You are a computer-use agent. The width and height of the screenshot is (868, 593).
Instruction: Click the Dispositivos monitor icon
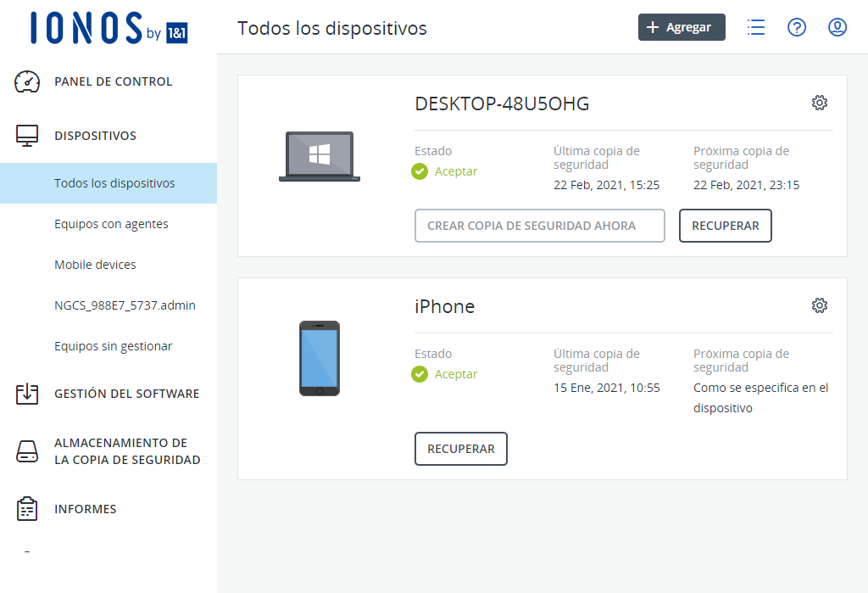tap(27, 136)
